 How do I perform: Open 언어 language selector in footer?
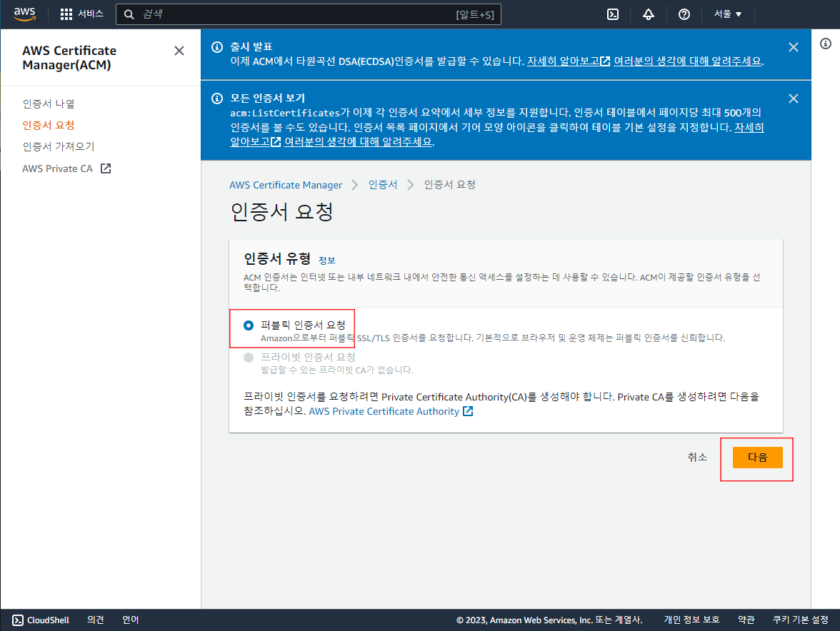pyautogui.click(x=130, y=620)
